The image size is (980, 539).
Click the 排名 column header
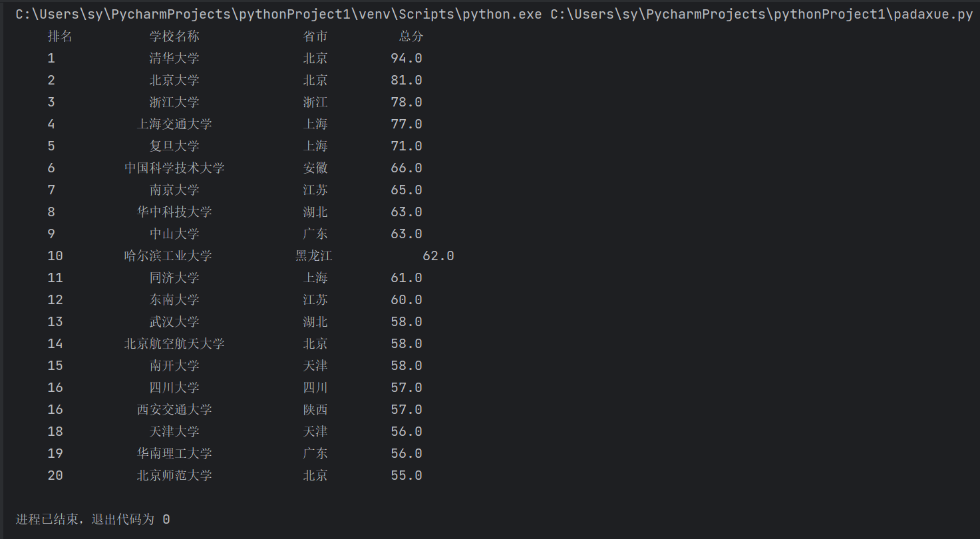point(60,37)
